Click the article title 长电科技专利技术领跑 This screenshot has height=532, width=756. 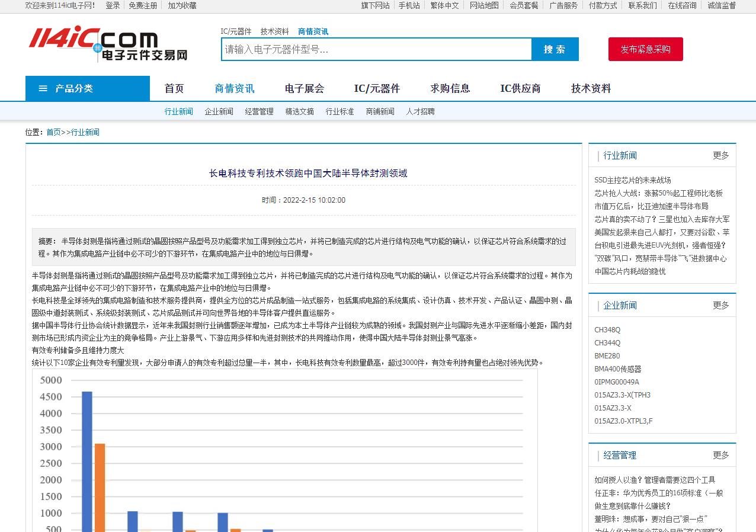308,173
